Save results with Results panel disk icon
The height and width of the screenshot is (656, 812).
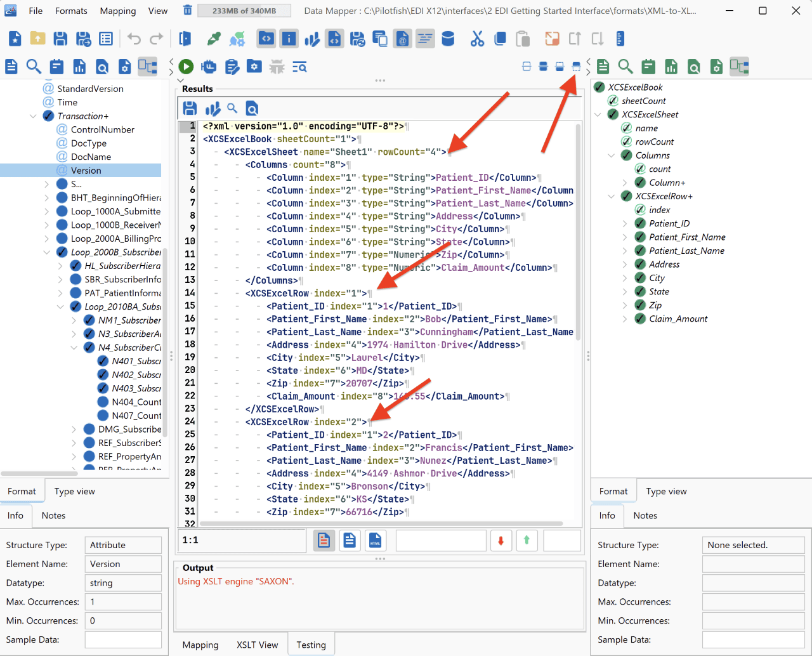coord(190,108)
